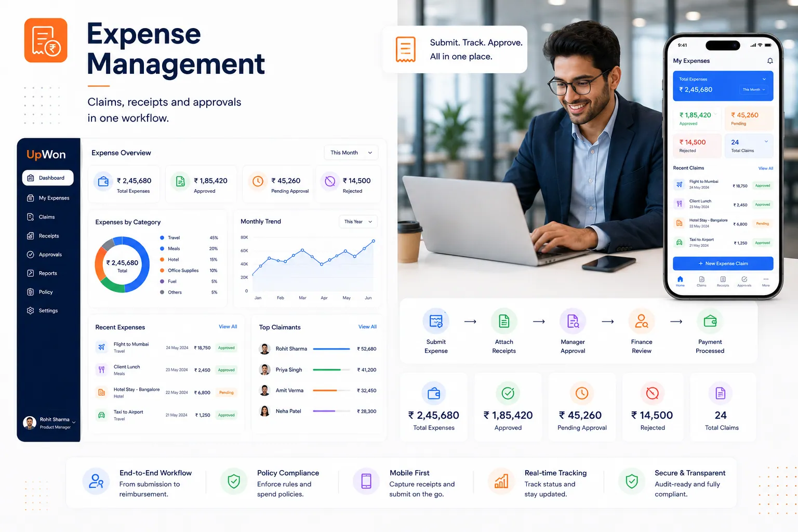Click the Client Lunch meals icon

click(x=101, y=370)
